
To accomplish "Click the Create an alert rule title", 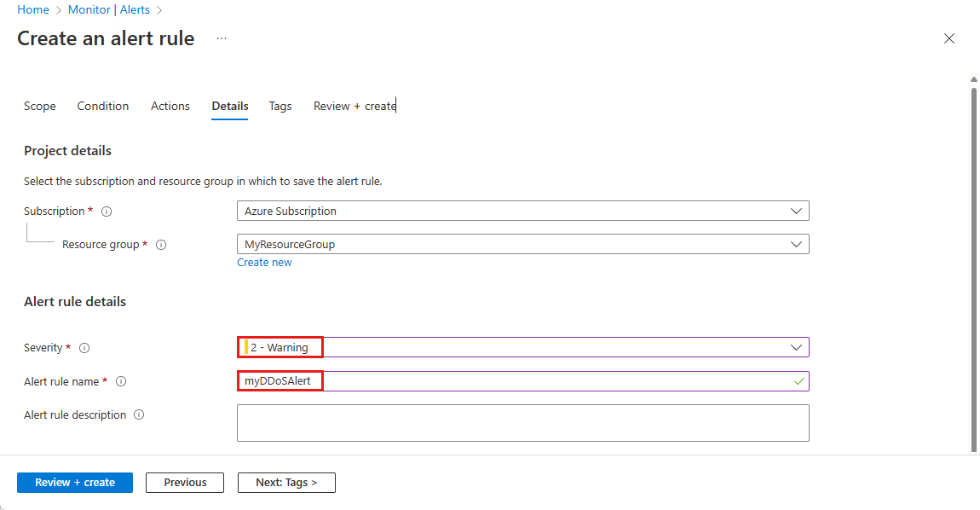I will (106, 38).
